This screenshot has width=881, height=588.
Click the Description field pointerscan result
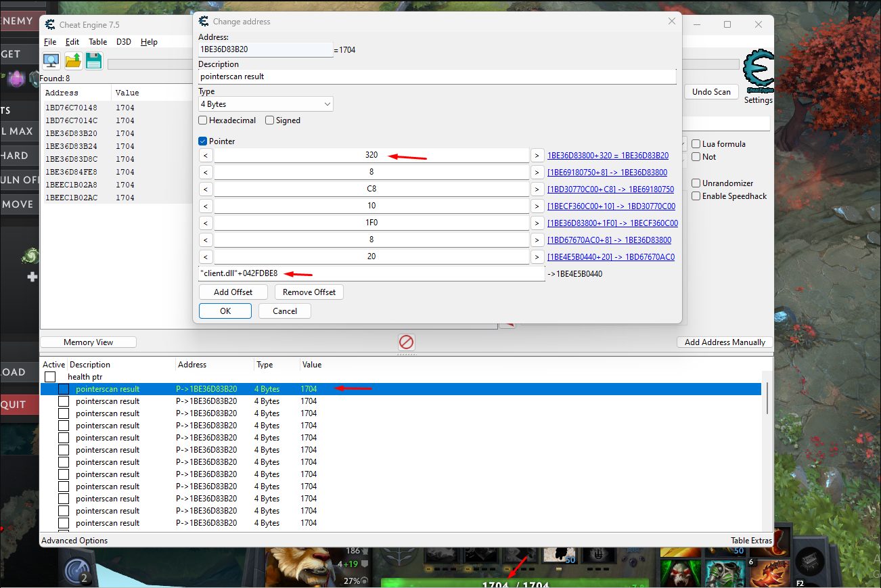(437, 76)
